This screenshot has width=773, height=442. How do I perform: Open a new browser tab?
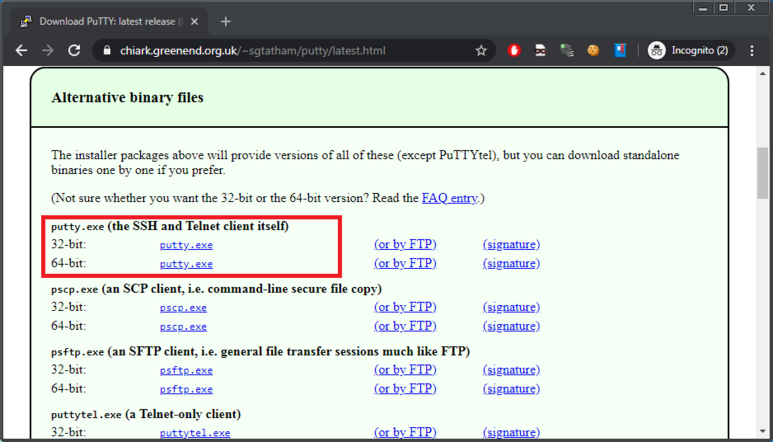point(226,22)
